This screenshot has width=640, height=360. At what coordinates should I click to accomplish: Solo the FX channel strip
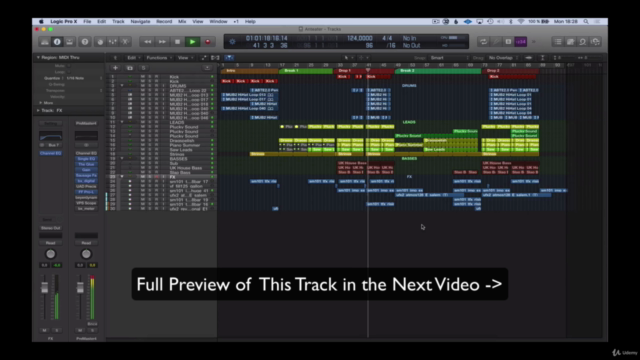point(56,330)
